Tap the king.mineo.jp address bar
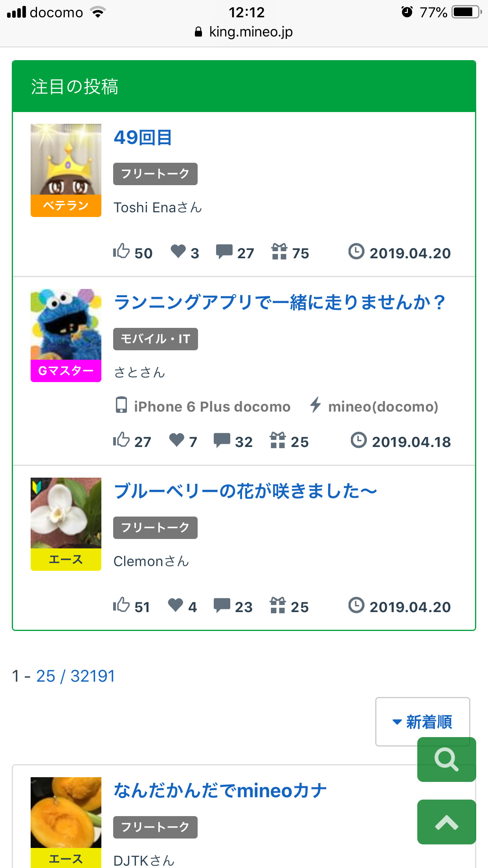The width and height of the screenshot is (488, 868). coord(244,32)
